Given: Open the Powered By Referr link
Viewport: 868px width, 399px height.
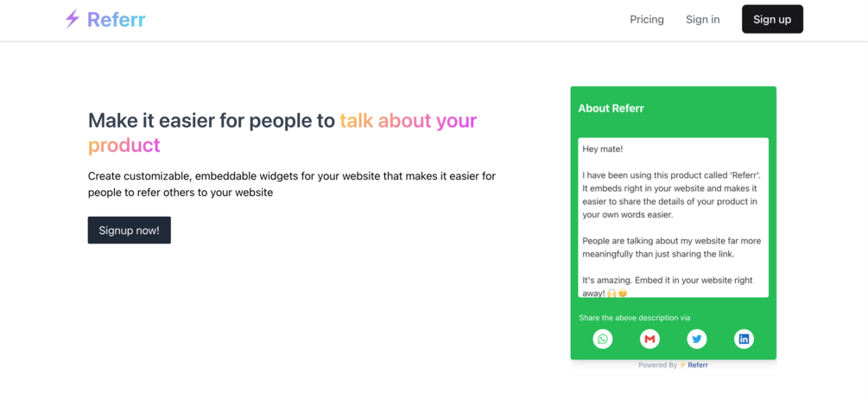Looking at the screenshot, I should tap(698, 365).
